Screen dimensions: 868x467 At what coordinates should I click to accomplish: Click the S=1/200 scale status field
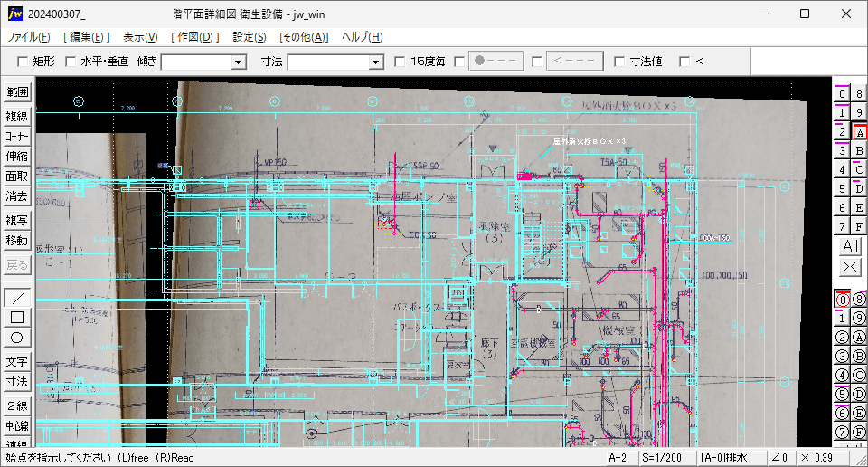[662, 458]
